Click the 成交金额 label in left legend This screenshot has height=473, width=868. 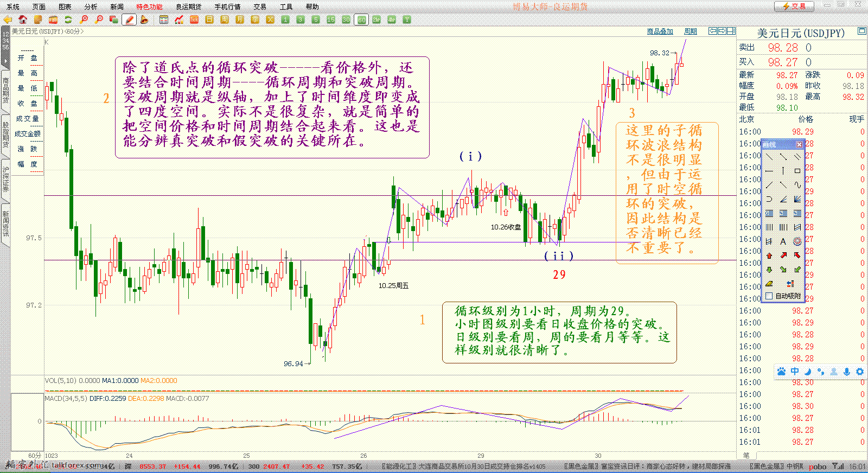coord(28,133)
